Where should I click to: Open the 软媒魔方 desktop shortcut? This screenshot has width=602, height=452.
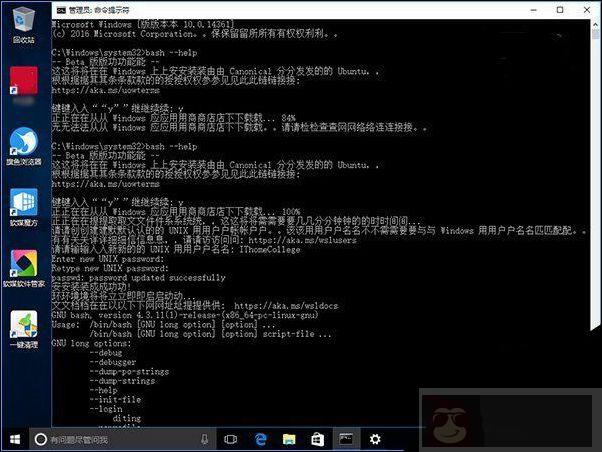click(x=24, y=207)
